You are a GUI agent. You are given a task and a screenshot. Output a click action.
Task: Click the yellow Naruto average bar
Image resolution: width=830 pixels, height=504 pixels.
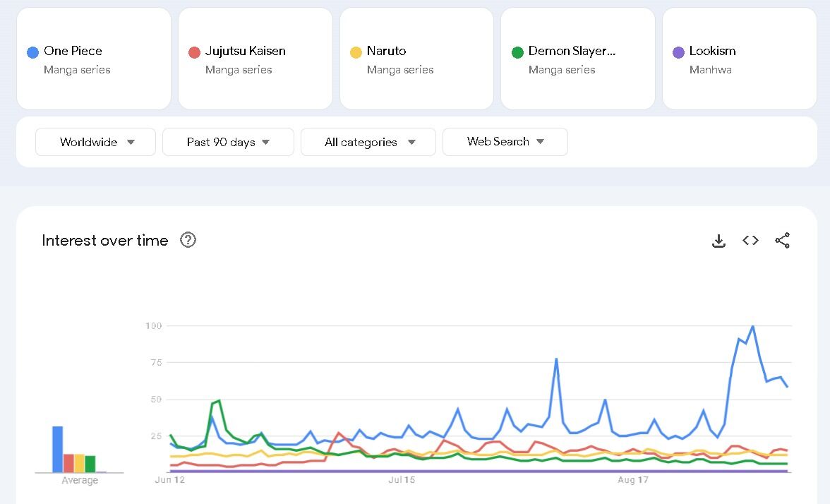(79, 463)
